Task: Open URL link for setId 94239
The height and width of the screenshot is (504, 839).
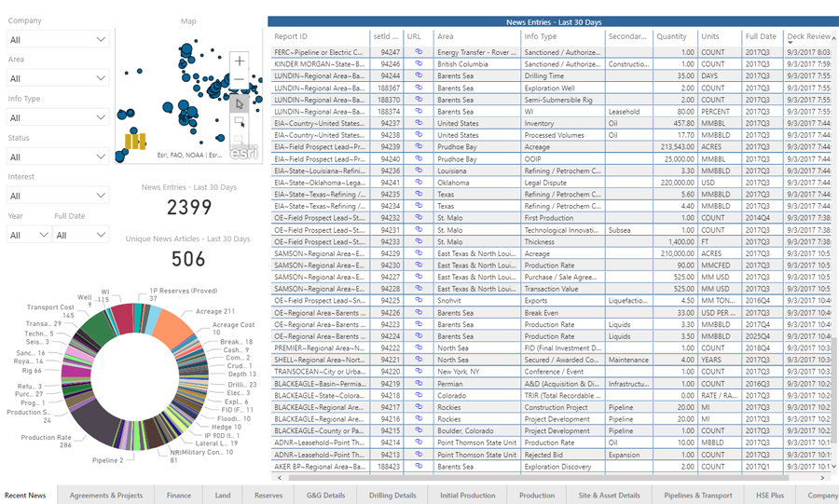Action: pos(419,146)
